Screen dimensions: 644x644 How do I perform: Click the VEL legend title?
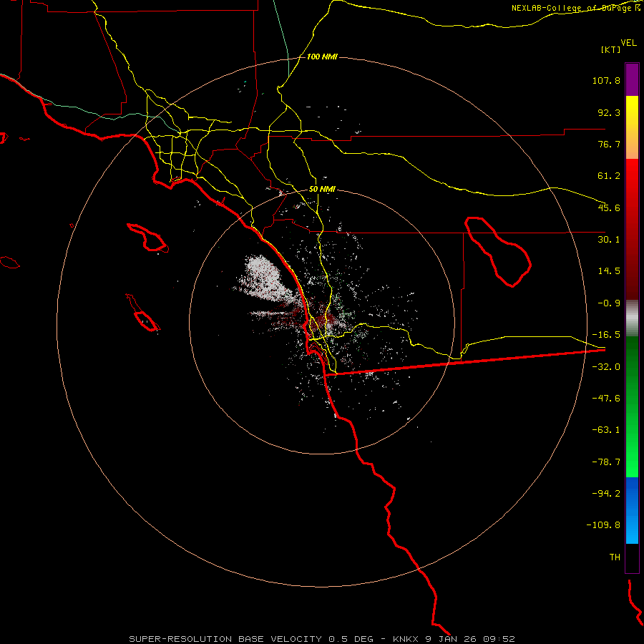(628, 43)
